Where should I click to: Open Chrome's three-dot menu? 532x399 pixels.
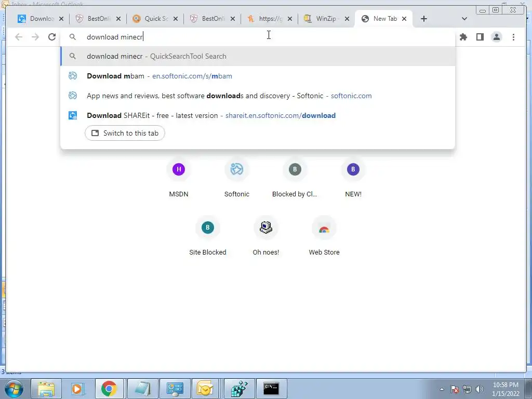click(513, 37)
